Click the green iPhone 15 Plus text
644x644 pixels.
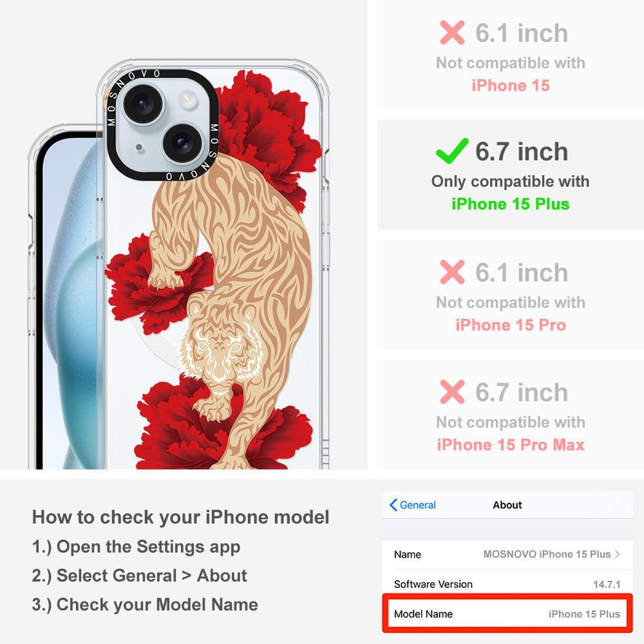pos(511,204)
